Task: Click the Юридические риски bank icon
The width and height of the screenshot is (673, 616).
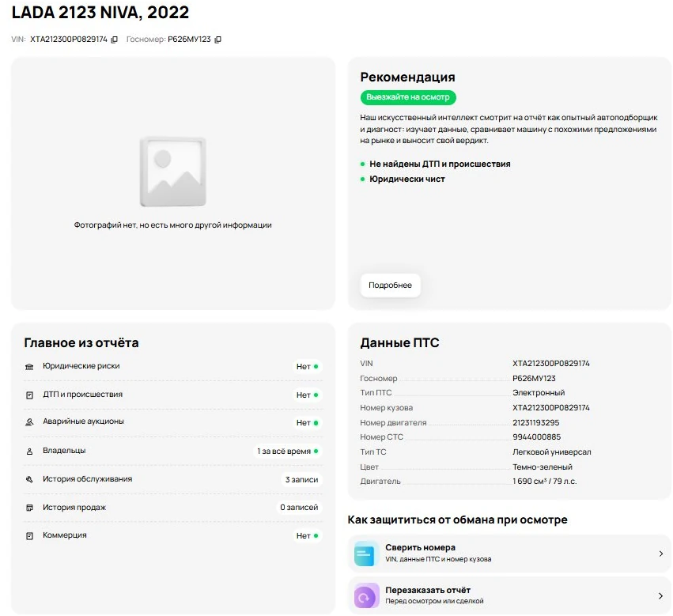Action: point(30,367)
